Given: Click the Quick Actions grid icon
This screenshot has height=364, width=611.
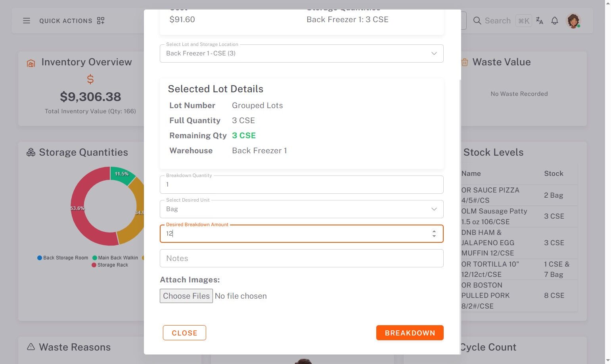Looking at the screenshot, I should click(x=101, y=21).
